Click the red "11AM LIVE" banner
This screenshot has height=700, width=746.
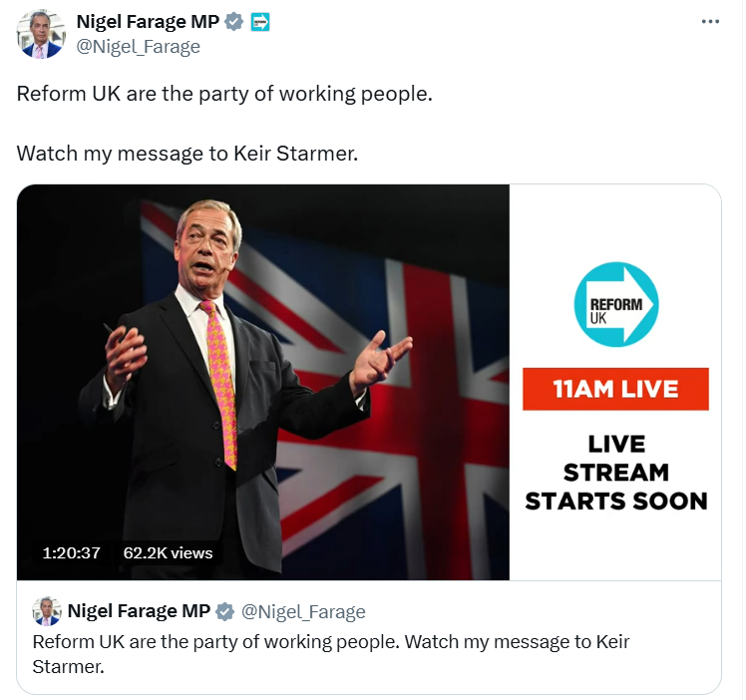[615, 389]
